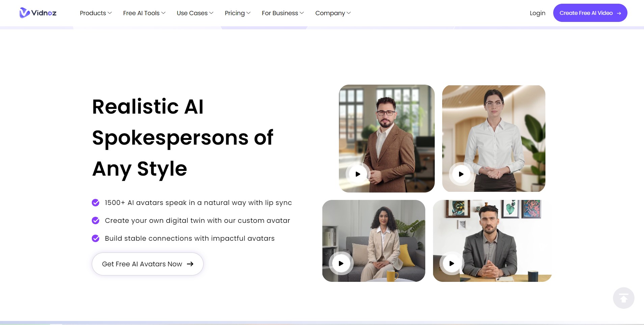The image size is (644, 325).
Task: Play video of woman in white shirt
Action: 461,174
